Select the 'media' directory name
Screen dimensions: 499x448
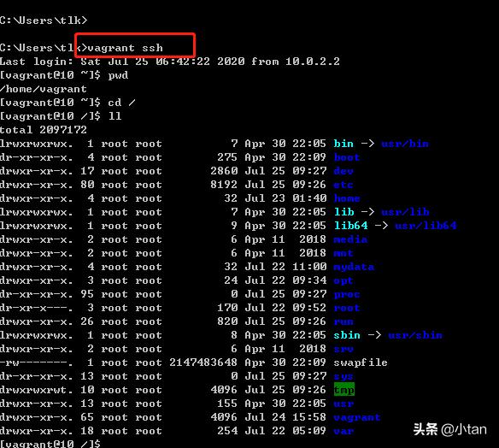(350, 239)
